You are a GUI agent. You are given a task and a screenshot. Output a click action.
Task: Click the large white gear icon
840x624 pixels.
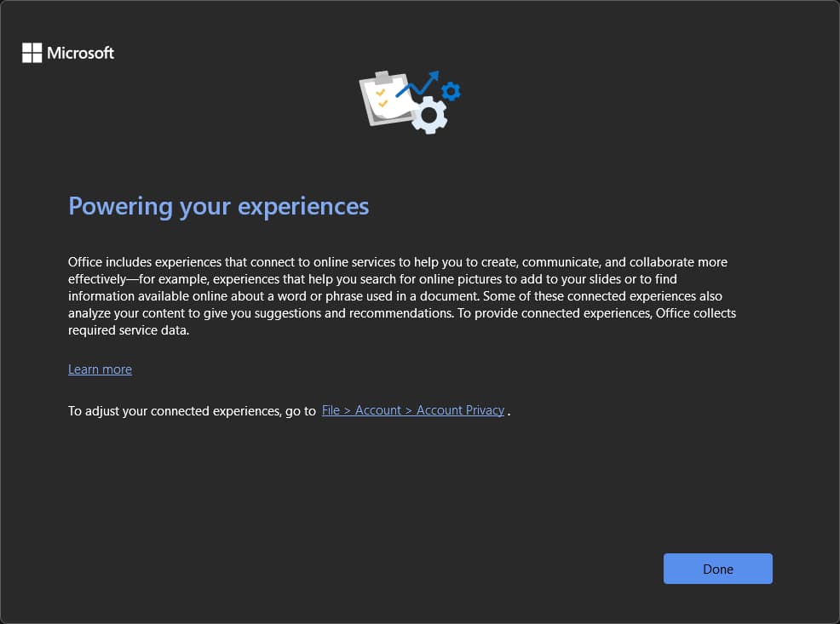(x=429, y=115)
